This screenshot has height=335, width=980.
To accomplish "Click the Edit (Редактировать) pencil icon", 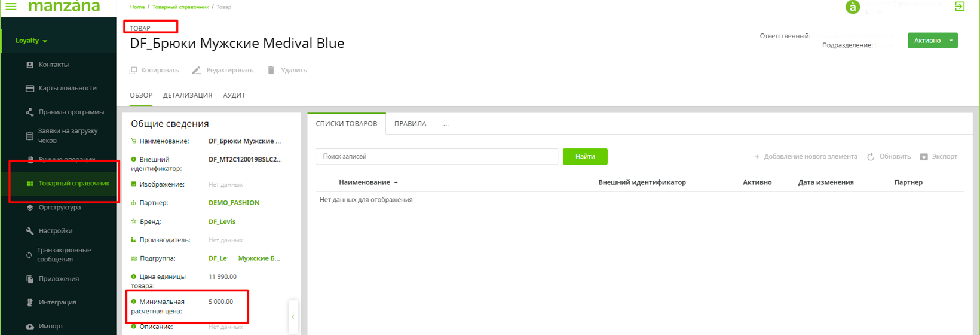I will 197,71.
